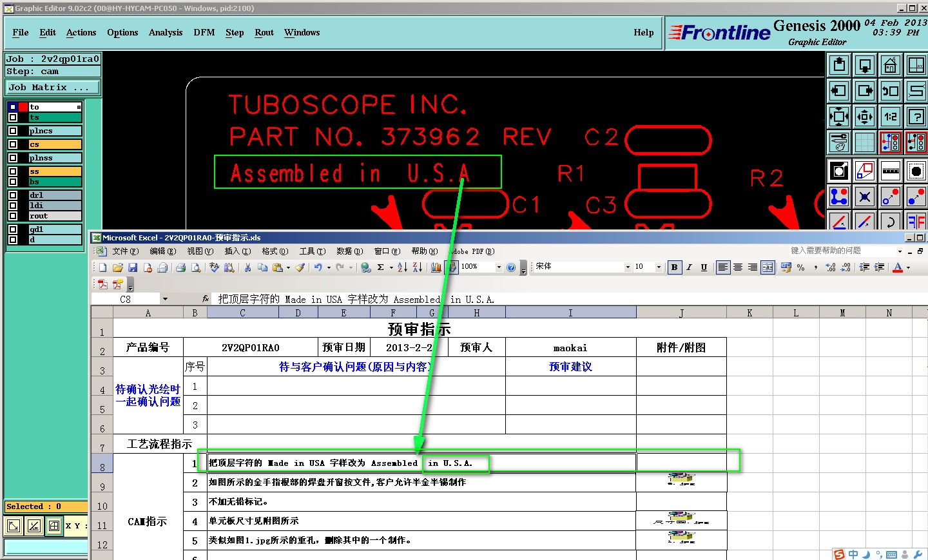
Task: Toggle Underline formatting in Excel
Action: tap(704, 267)
